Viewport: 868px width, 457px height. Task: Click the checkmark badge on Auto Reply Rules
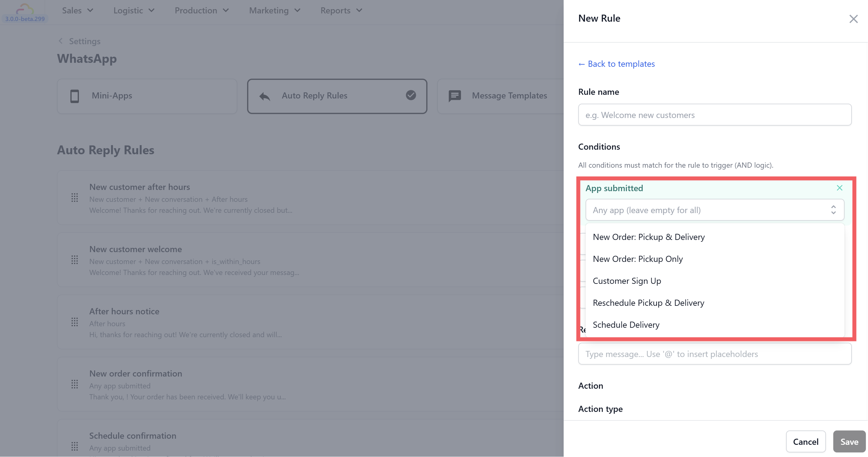411,95
